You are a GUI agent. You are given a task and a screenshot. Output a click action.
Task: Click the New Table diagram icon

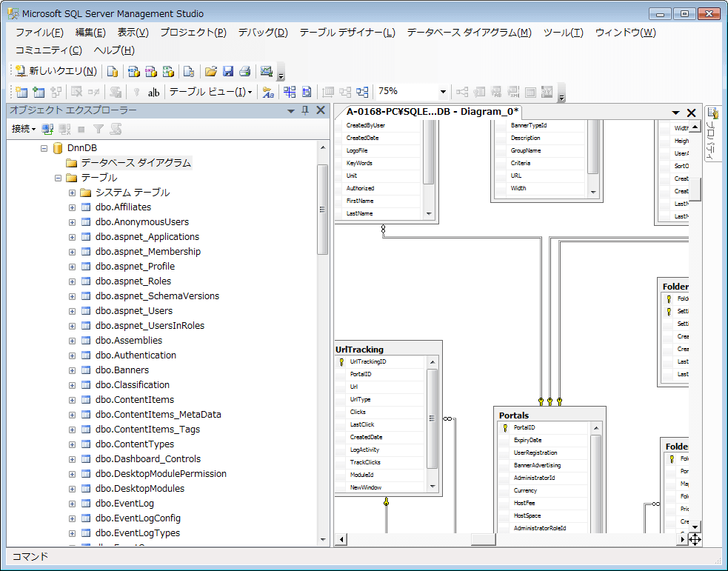click(21, 92)
